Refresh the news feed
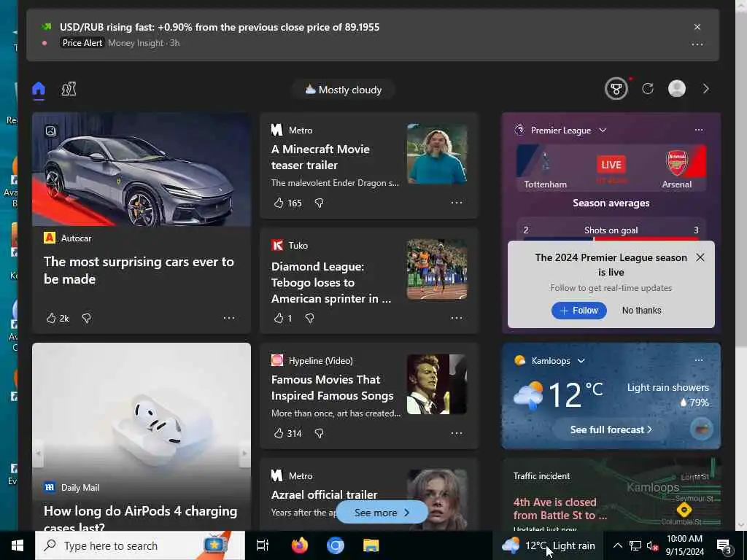The width and height of the screenshot is (747, 560). [x=648, y=89]
